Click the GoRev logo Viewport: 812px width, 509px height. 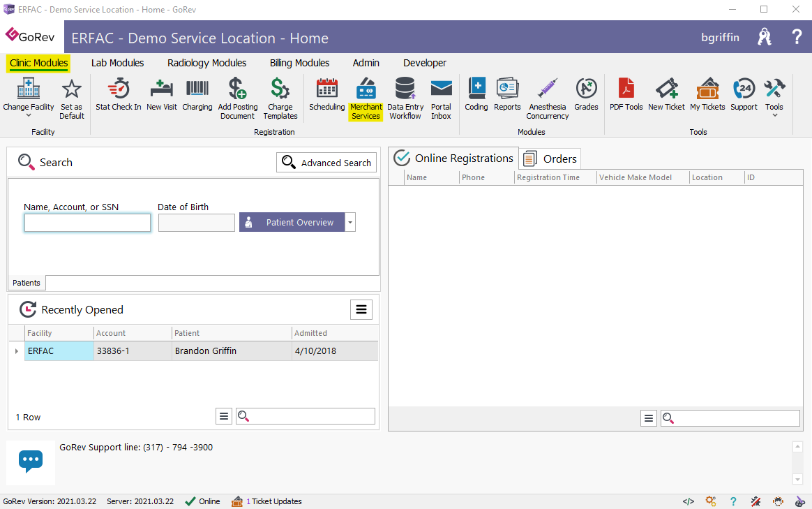[x=30, y=36]
